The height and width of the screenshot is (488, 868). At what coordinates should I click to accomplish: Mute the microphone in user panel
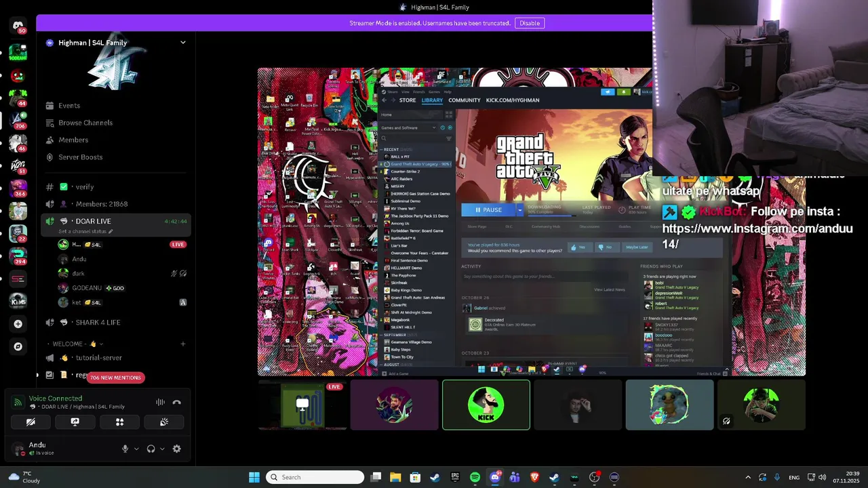(x=125, y=449)
